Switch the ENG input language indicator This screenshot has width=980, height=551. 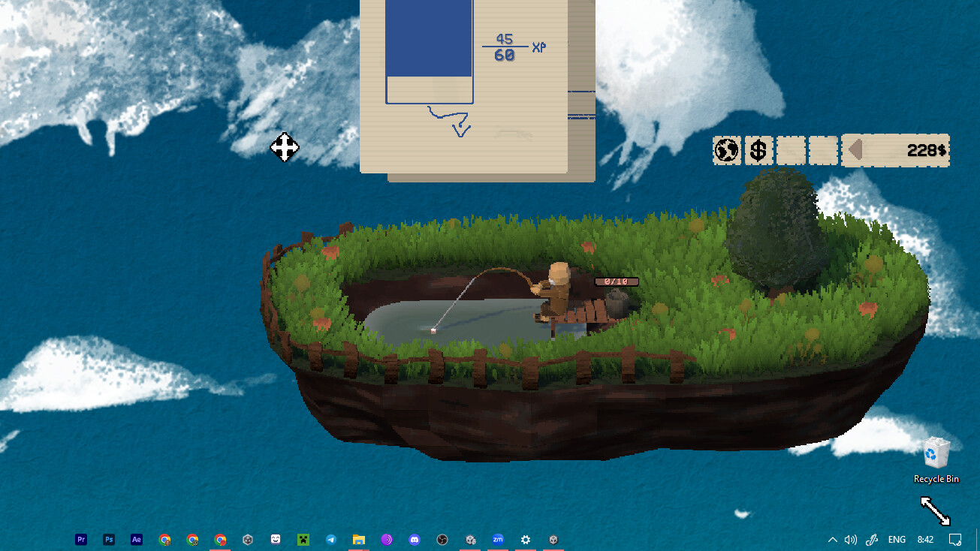(897, 539)
